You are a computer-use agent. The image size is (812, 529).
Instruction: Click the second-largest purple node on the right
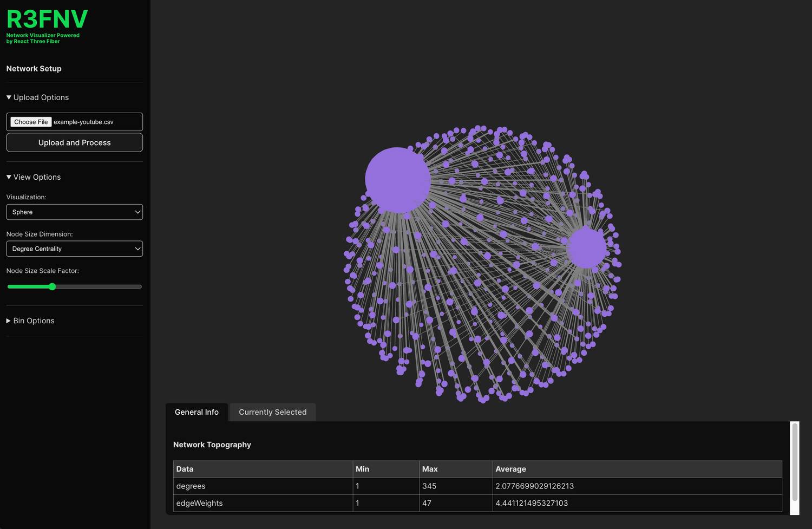coord(586,247)
